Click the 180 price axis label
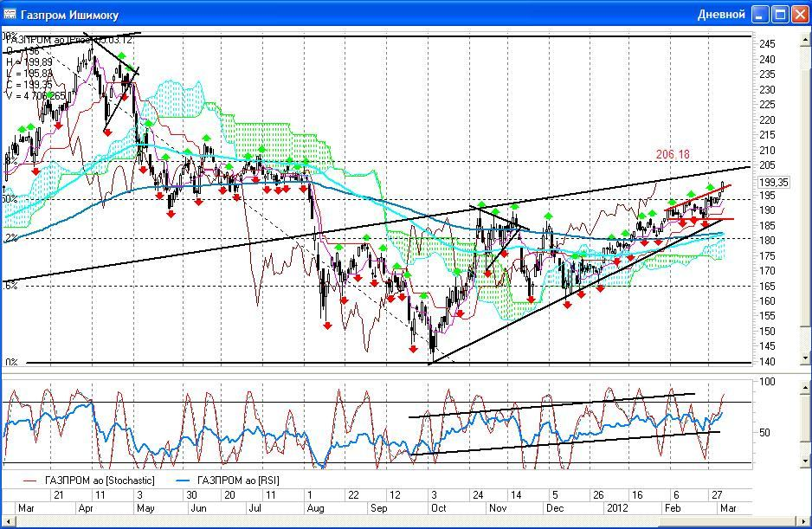Image resolution: width=812 pixels, height=529 pixels. click(768, 241)
